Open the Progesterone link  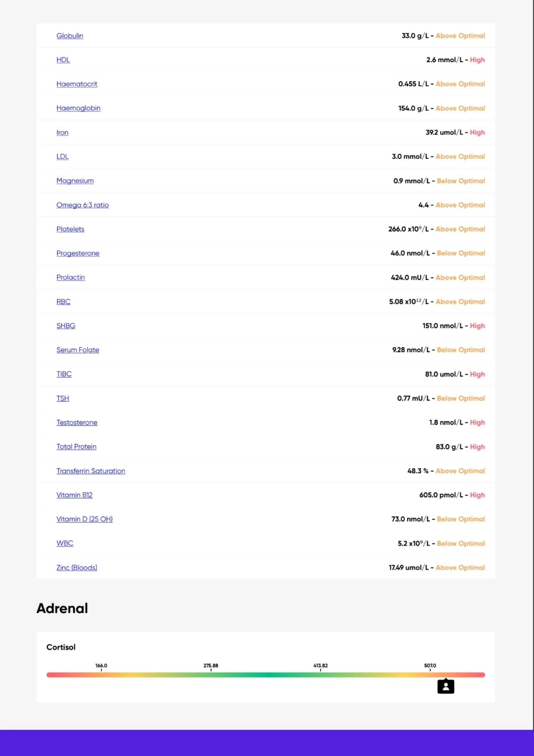tap(78, 253)
